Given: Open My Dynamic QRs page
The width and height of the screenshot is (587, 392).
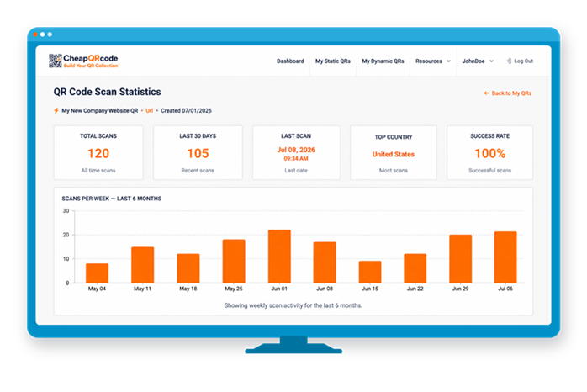Looking at the screenshot, I should [383, 61].
